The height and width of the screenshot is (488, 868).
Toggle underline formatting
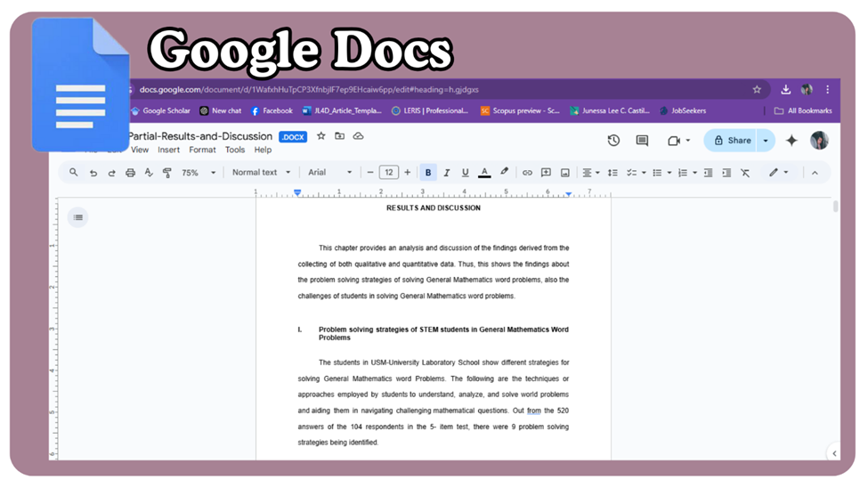[x=465, y=173]
